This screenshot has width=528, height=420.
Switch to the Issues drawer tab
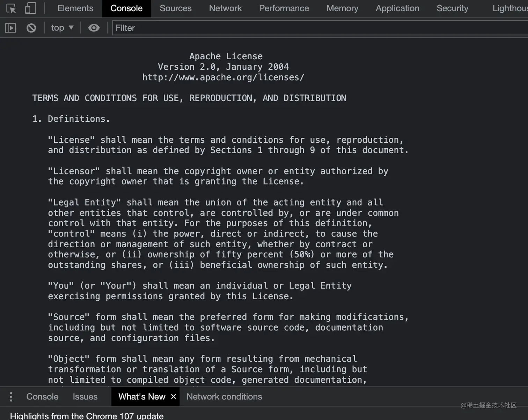85,397
